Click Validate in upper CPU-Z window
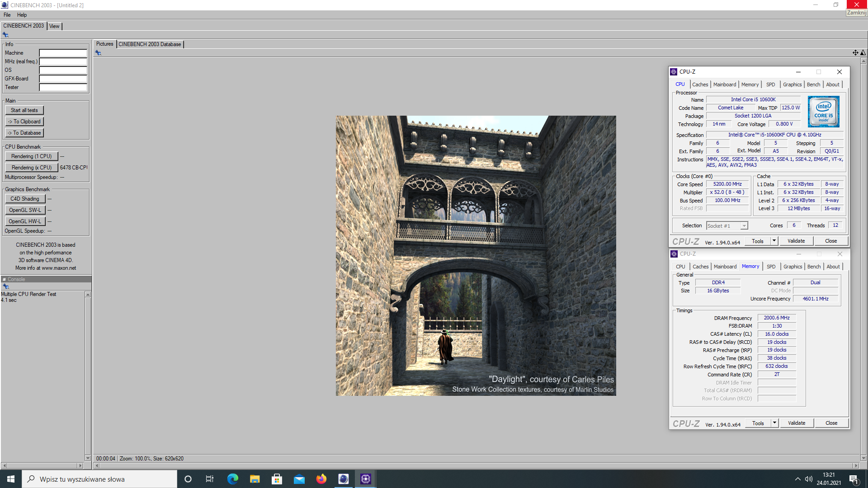Image resolution: width=868 pixels, height=488 pixels. click(796, 241)
